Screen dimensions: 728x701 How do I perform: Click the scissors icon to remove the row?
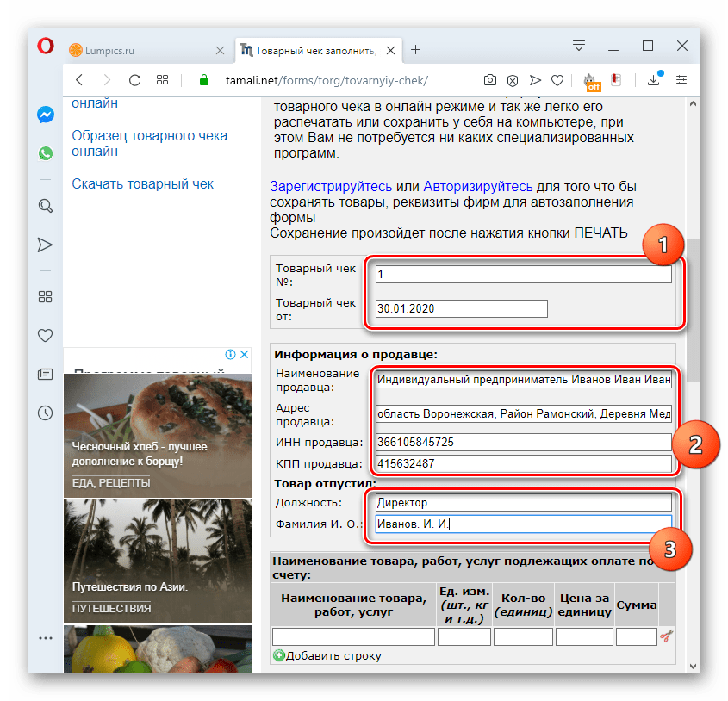click(x=667, y=636)
